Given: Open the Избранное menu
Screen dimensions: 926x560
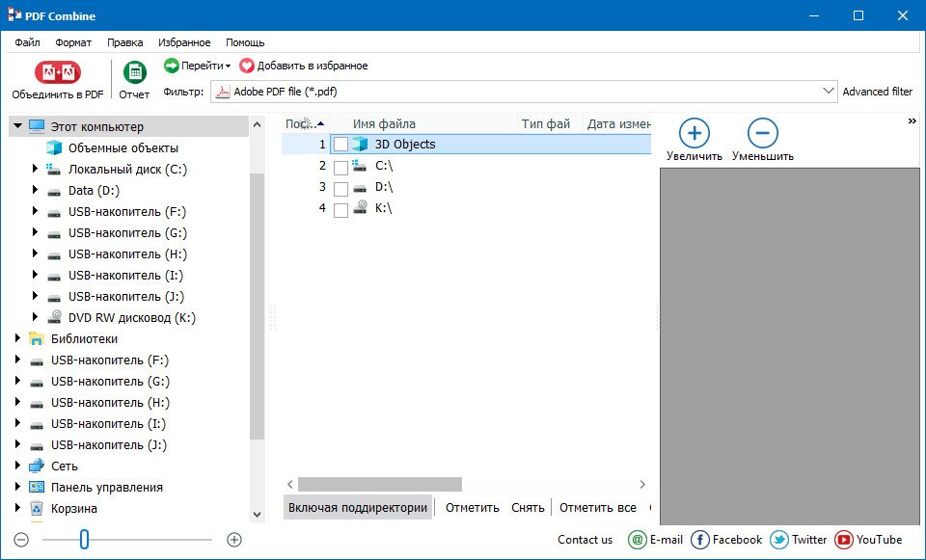Looking at the screenshot, I should coord(184,42).
